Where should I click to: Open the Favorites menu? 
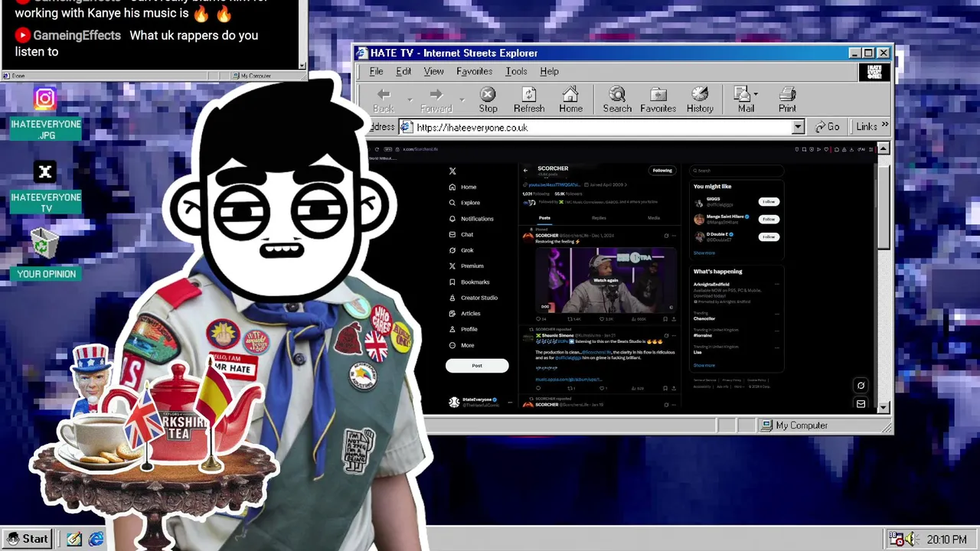point(474,71)
